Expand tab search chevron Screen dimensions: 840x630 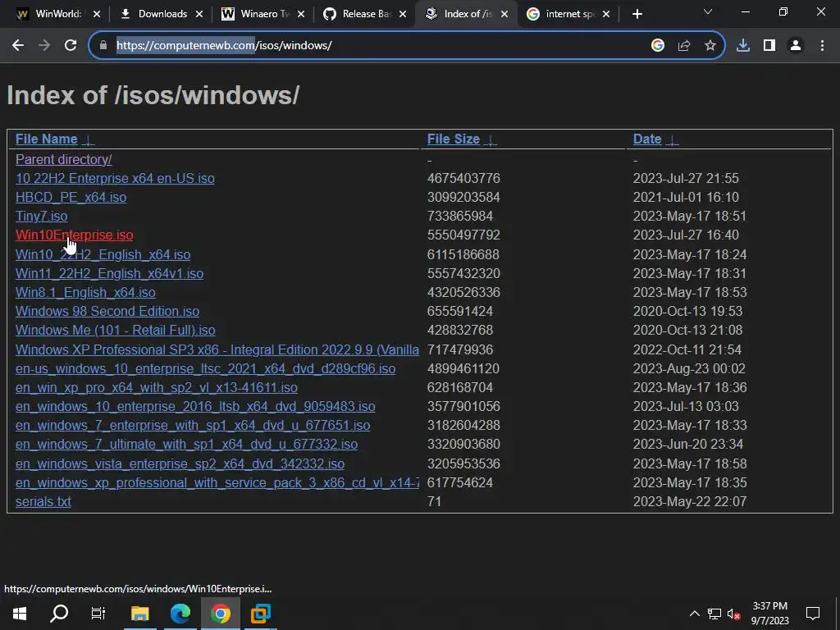click(x=708, y=11)
